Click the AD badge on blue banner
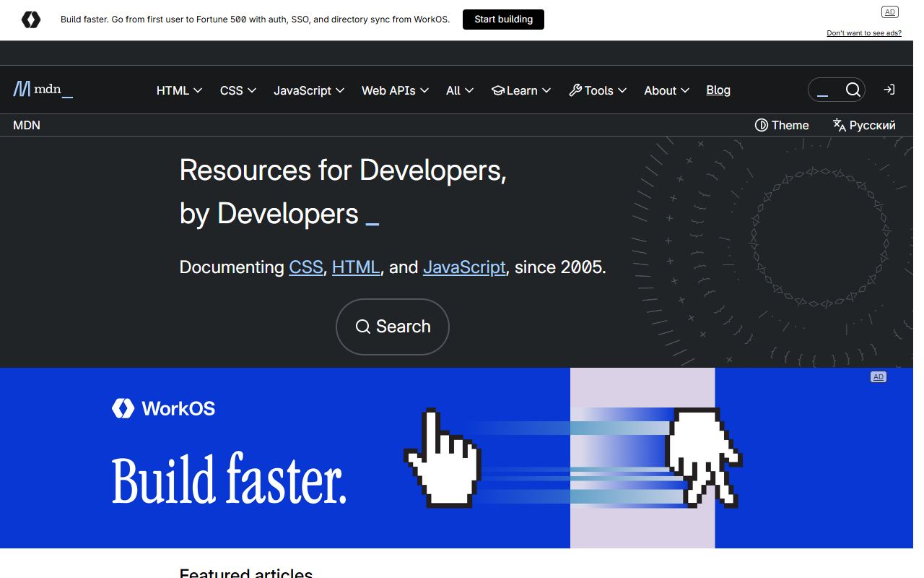 point(879,376)
